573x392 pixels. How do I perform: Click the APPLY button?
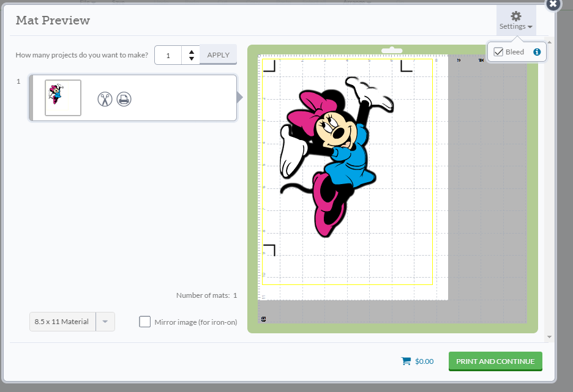point(218,55)
